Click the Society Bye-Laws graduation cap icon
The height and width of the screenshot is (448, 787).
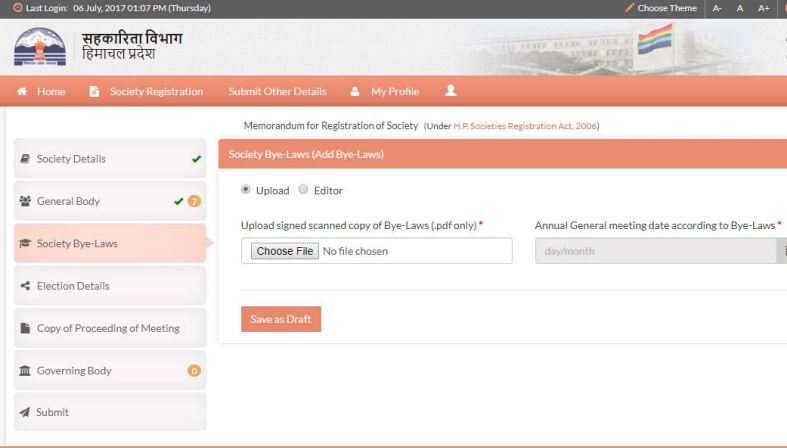pyautogui.click(x=25, y=243)
